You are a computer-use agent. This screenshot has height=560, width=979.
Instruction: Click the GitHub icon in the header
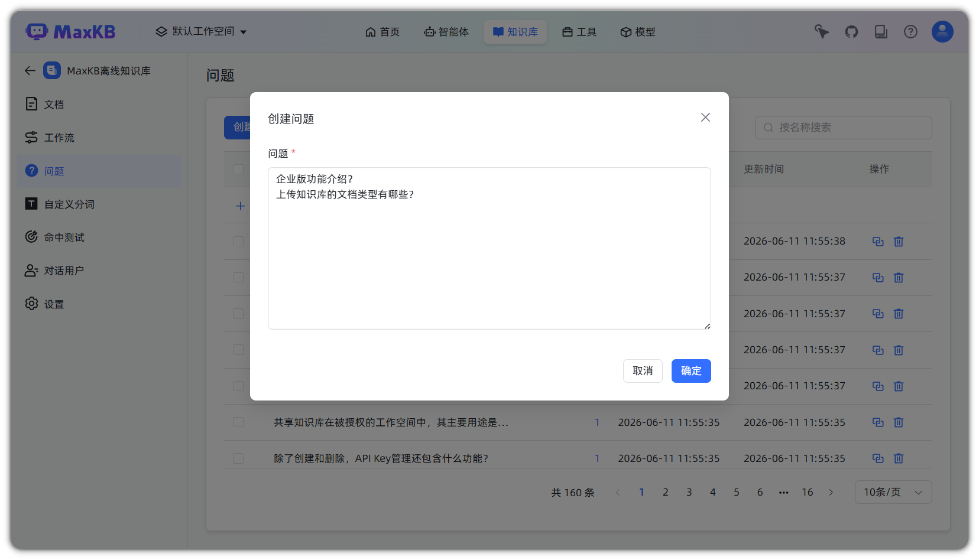[x=851, y=32]
